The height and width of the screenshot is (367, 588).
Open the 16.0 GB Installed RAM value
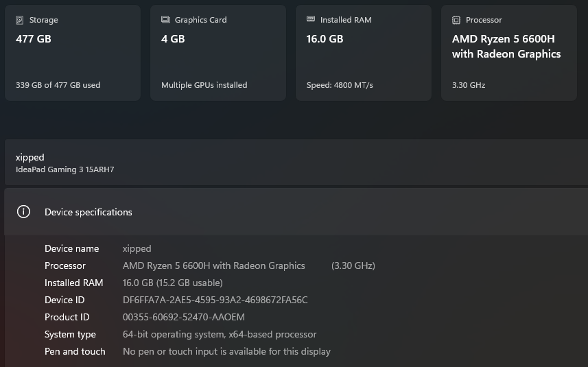[x=325, y=39]
